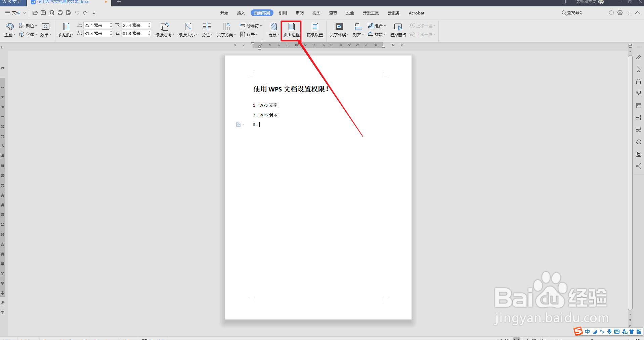Click the paragraph layout icon beside item 3
This screenshot has width=644, height=340.
click(x=240, y=124)
